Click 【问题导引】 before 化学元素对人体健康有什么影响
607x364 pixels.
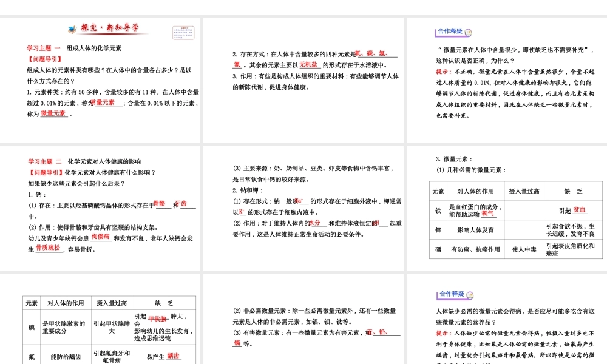(x=46, y=172)
